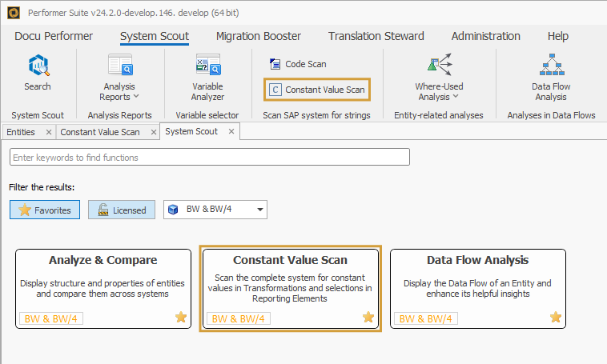
Task: Click Constant Value Scan ribbon button
Action: [316, 90]
